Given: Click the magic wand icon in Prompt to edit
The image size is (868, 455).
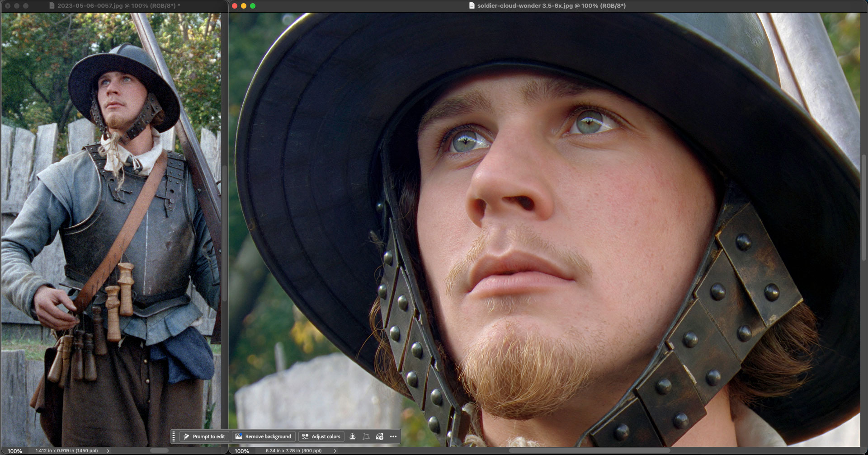Looking at the screenshot, I should 186,436.
